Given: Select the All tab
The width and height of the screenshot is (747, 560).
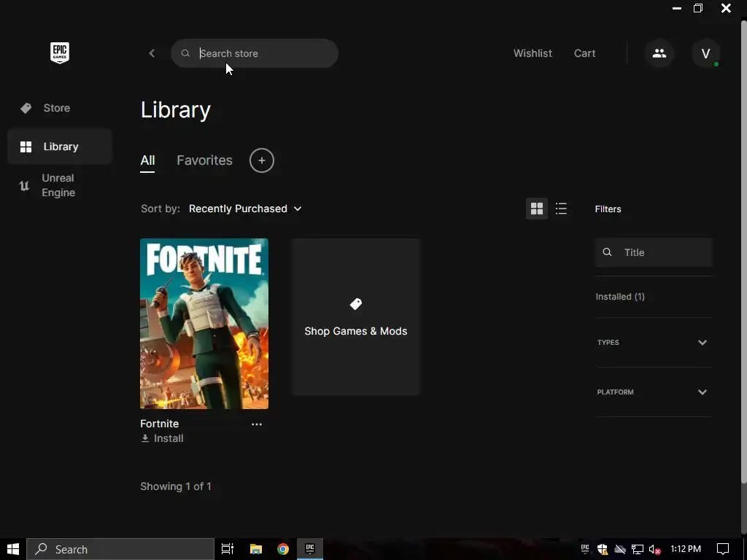Looking at the screenshot, I should coord(147,160).
